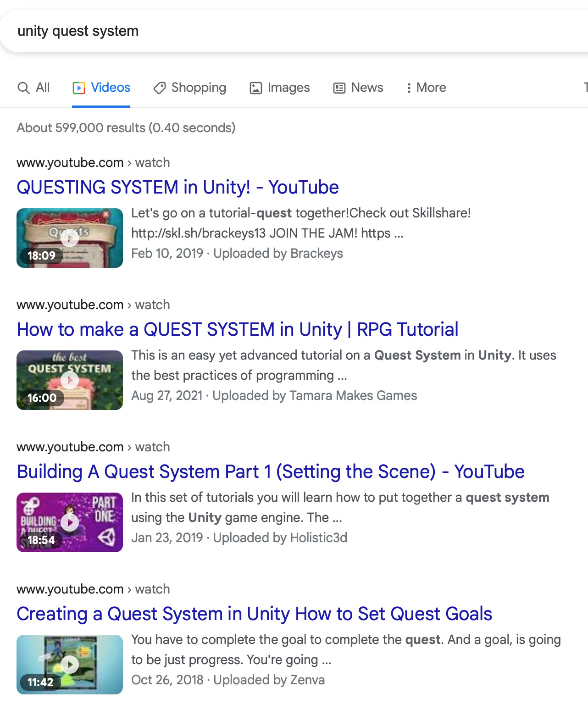Click the Videos tab play icon
588x710 pixels.
(79, 88)
